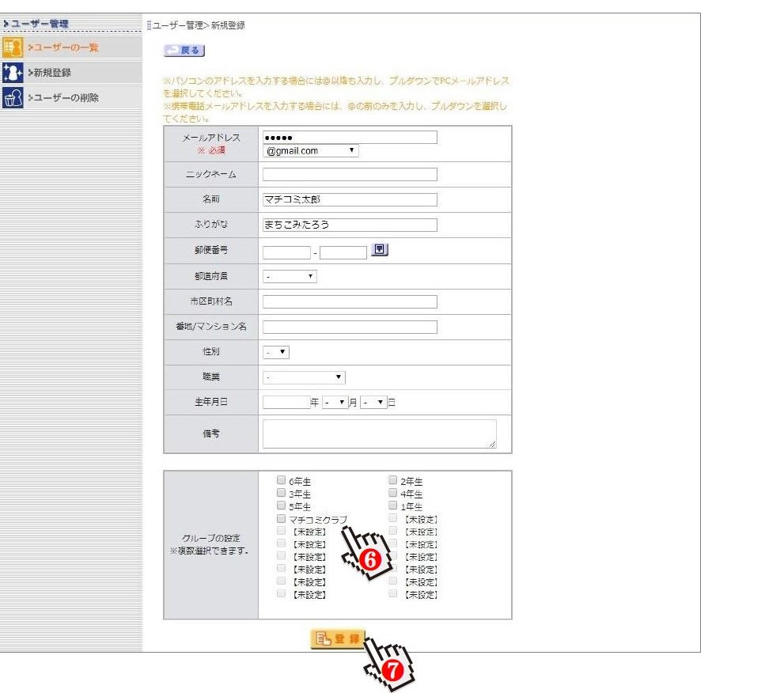Click the 市区町村名 input field
Image resolution: width=784 pixels, height=693 pixels.
click(350, 301)
